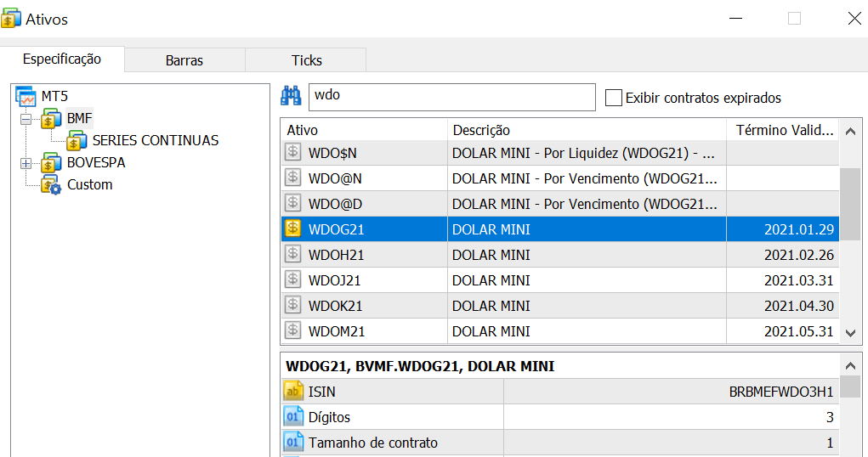Sort by the Descrição column header
868x457 pixels.
coord(587,130)
